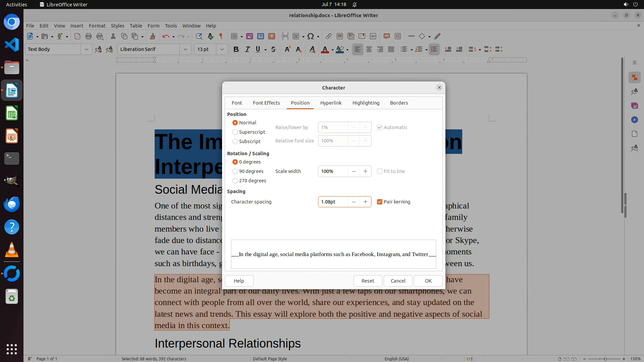This screenshot has width=644, height=362.
Task: Click the zoom slider in the status bar
Action: tap(605, 359)
